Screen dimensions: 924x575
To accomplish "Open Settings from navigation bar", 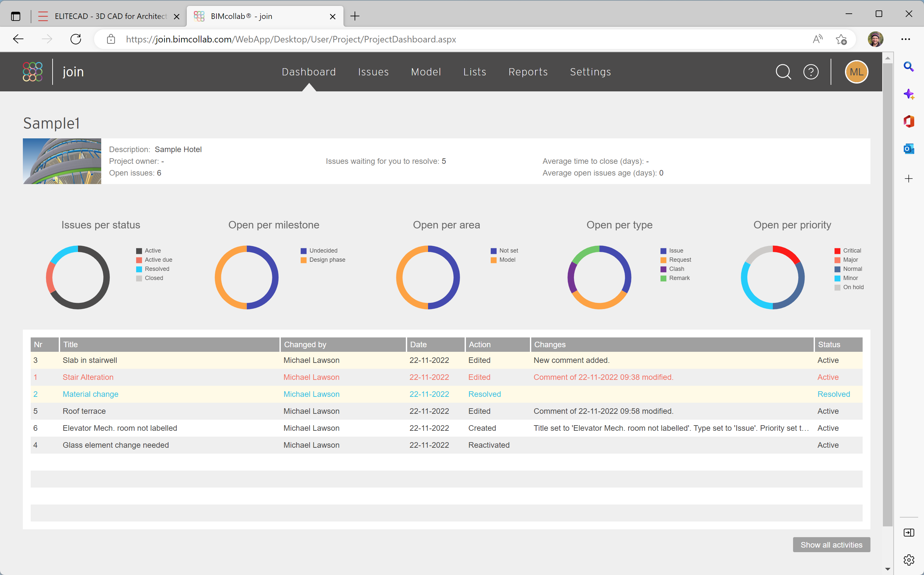I will [x=590, y=71].
